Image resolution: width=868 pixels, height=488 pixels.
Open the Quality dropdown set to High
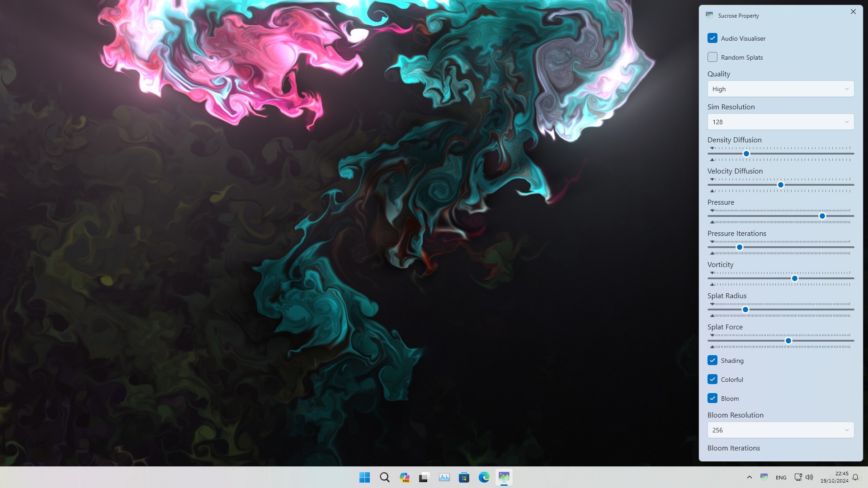click(x=780, y=89)
